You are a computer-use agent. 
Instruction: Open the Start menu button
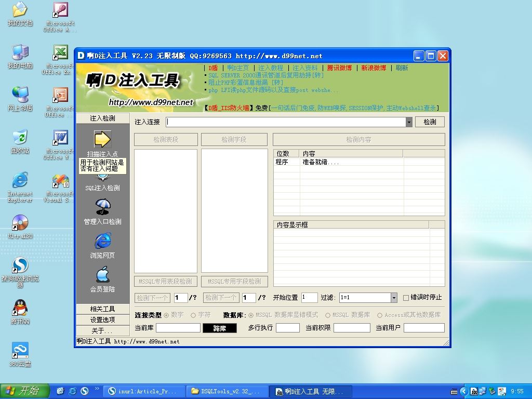click(x=25, y=391)
